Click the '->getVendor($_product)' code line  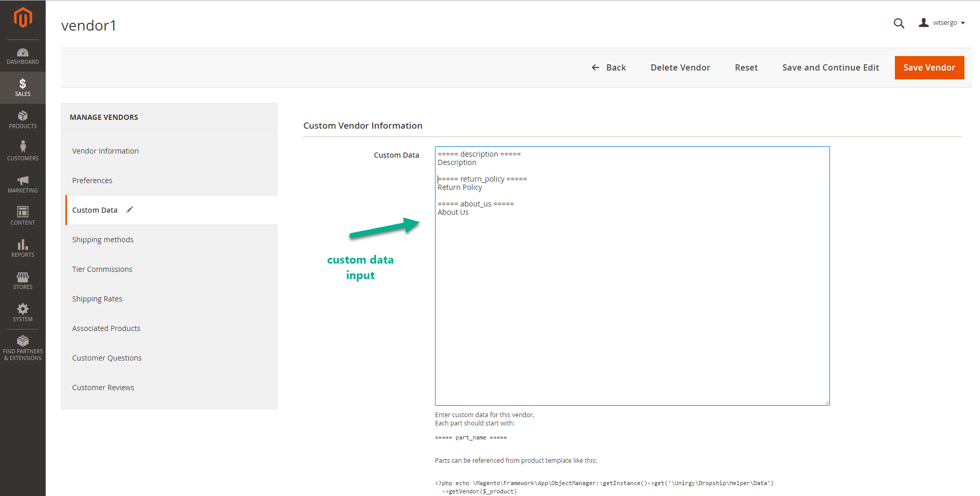[x=480, y=491]
